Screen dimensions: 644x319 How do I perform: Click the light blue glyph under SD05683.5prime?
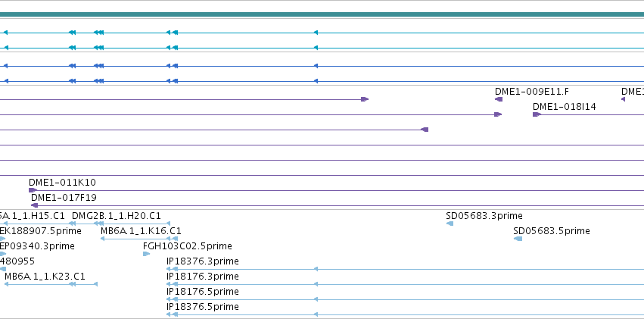(518, 239)
